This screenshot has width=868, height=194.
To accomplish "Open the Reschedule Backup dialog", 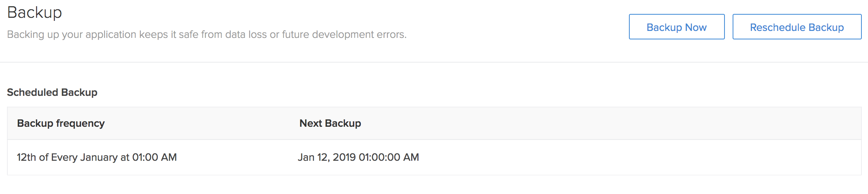I will (x=797, y=27).
